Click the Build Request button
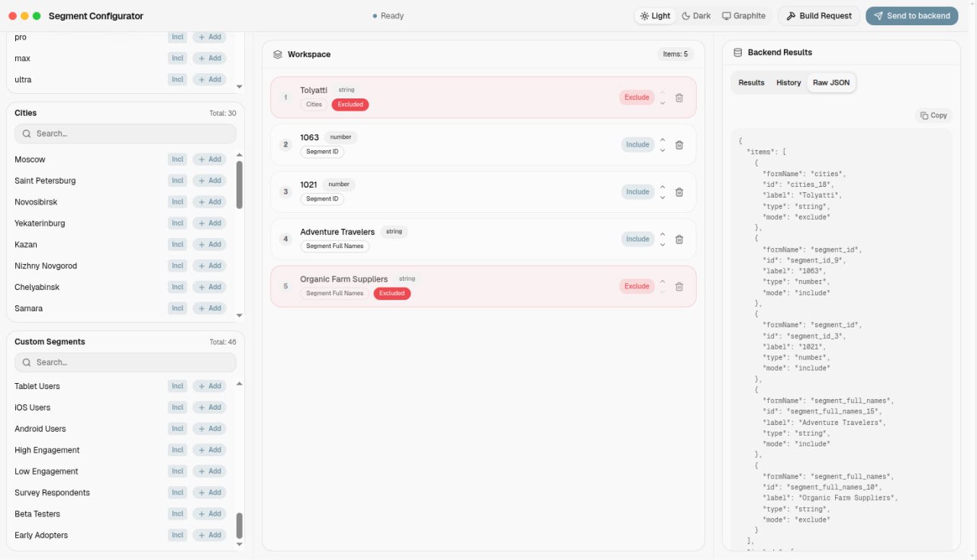 (819, 16)
